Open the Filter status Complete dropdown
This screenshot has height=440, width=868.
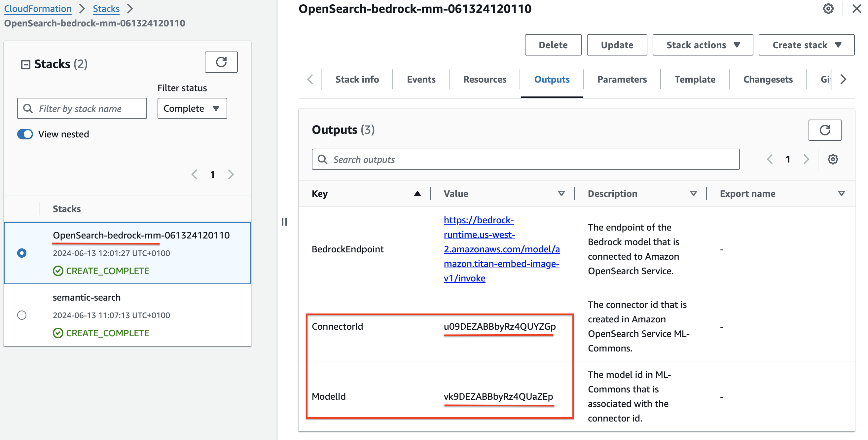pos(192,108)
